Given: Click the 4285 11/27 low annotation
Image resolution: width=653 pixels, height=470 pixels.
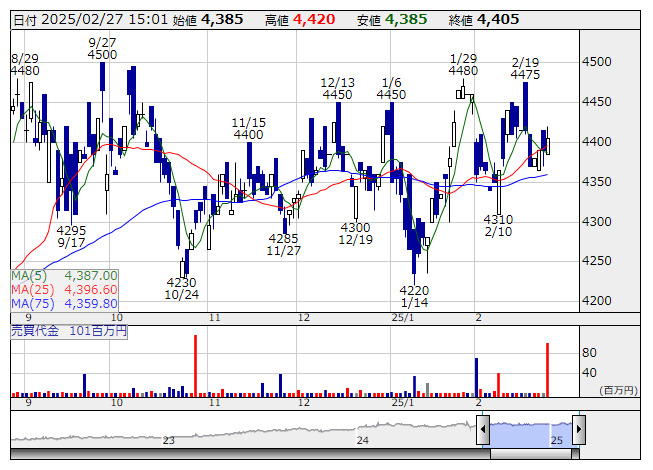Looking at the screenshot, I should coord(284,244).
